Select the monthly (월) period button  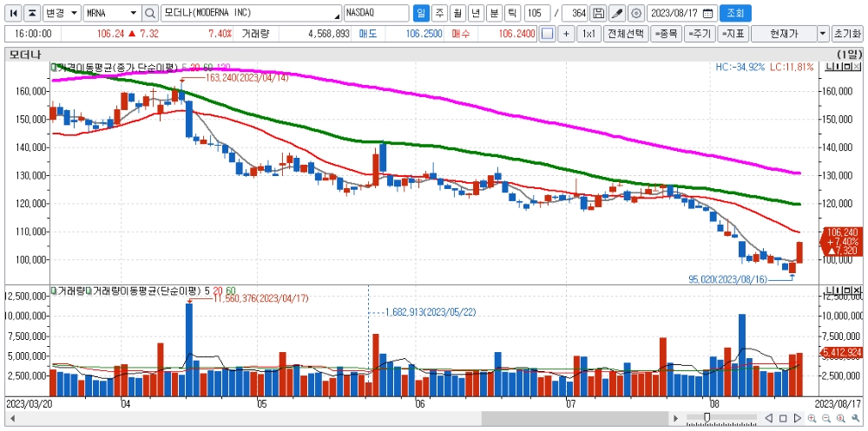[457, 13]
